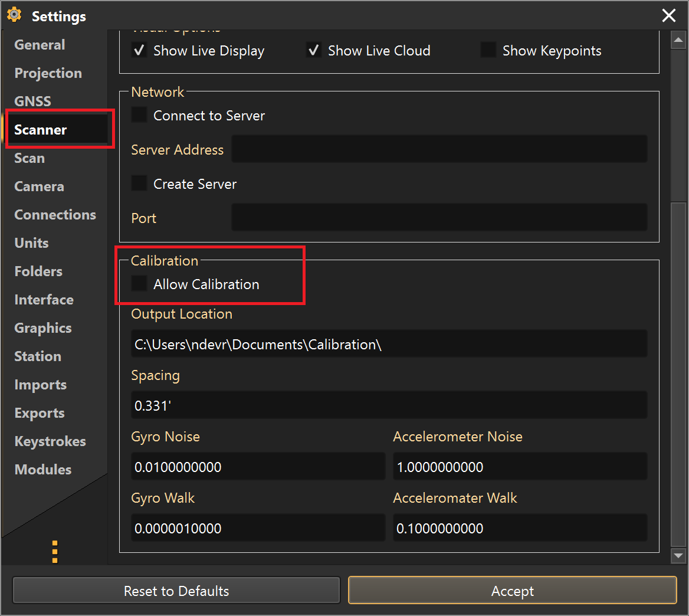
Task: Click the Gyro Noise value field
Action: 258,467
